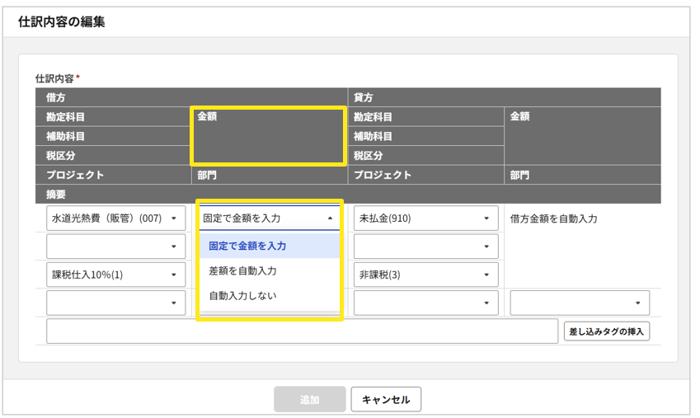Viewport: 700px width, 418px height.
Task: Collapse the 固定で金額を入力 amount combo box
Action: [x=269, y=217]
